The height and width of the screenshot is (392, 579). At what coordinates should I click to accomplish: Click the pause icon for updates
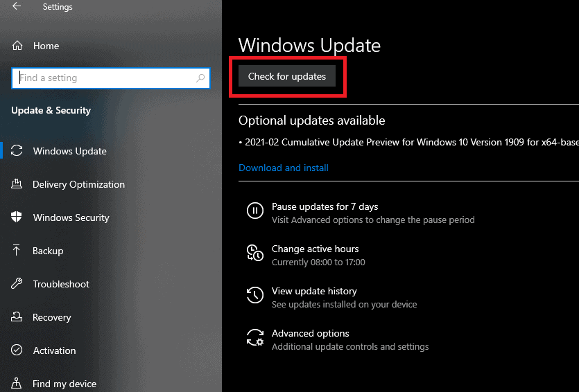254,211
